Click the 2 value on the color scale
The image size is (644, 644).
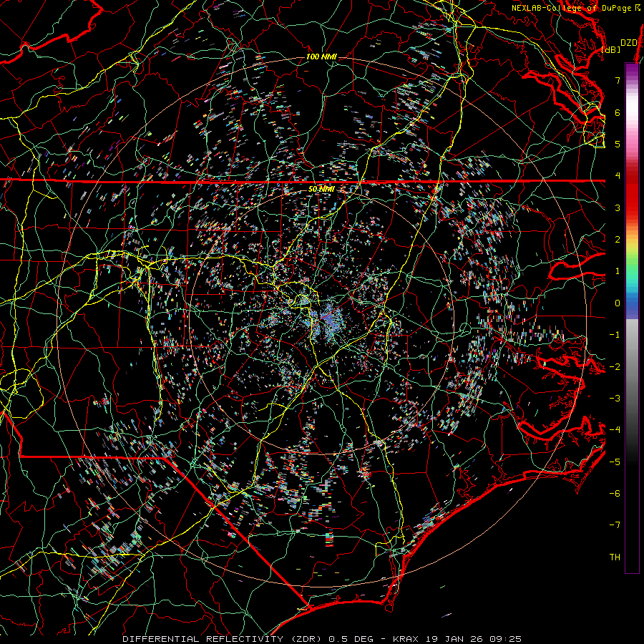point(618,240)
